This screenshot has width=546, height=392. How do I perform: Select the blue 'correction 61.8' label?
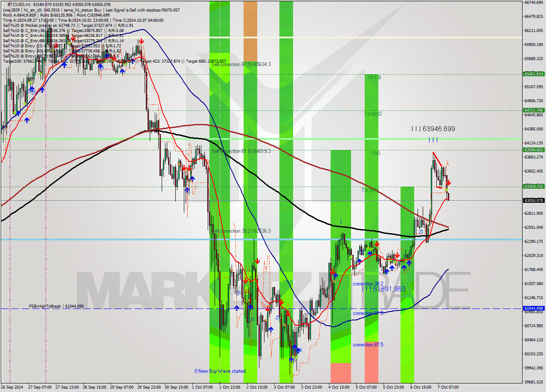tap(368, 313)
